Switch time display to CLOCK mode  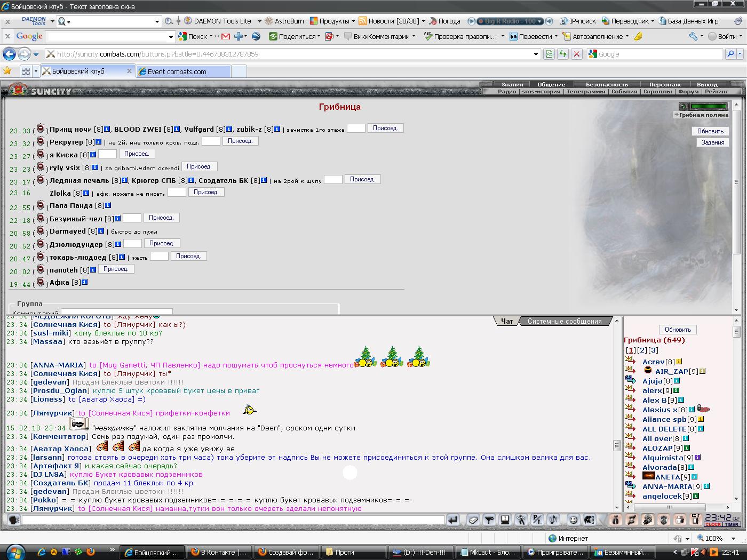713,524
